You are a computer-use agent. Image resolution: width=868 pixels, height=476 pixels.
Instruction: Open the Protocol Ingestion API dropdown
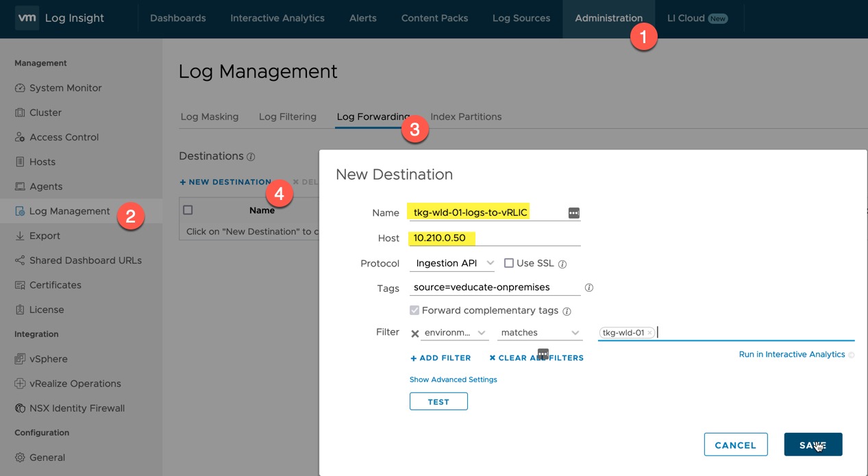[x=453, y=263]
